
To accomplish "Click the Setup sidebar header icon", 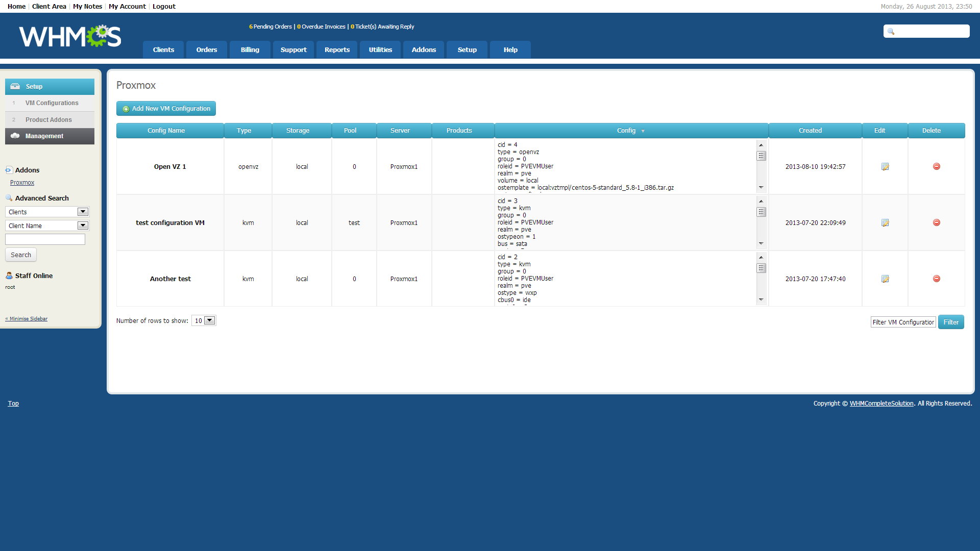I will click(x=15, y=86).
